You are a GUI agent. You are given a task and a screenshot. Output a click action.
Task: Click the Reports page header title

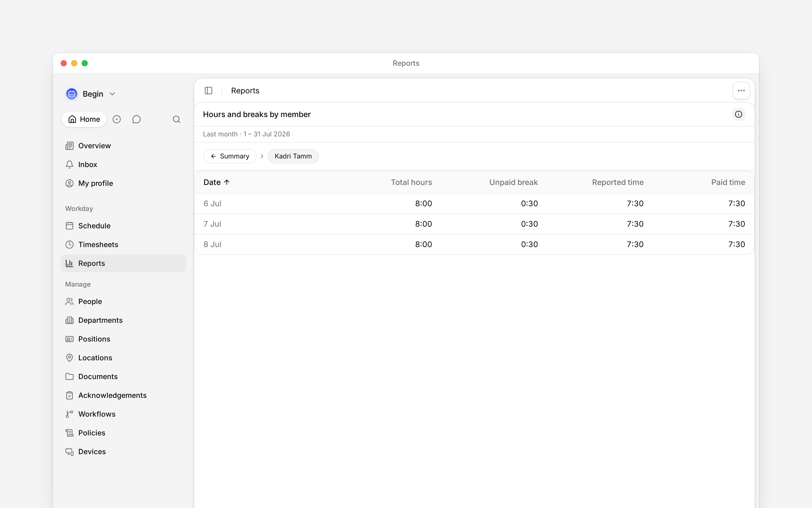pyautogui.click(x=245, y=91)
